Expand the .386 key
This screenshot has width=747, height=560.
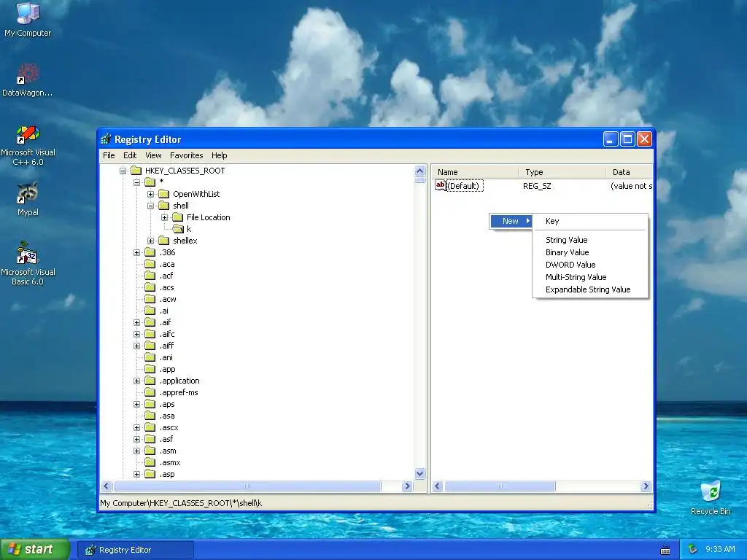pyautogui.click(x=136, y=252)
